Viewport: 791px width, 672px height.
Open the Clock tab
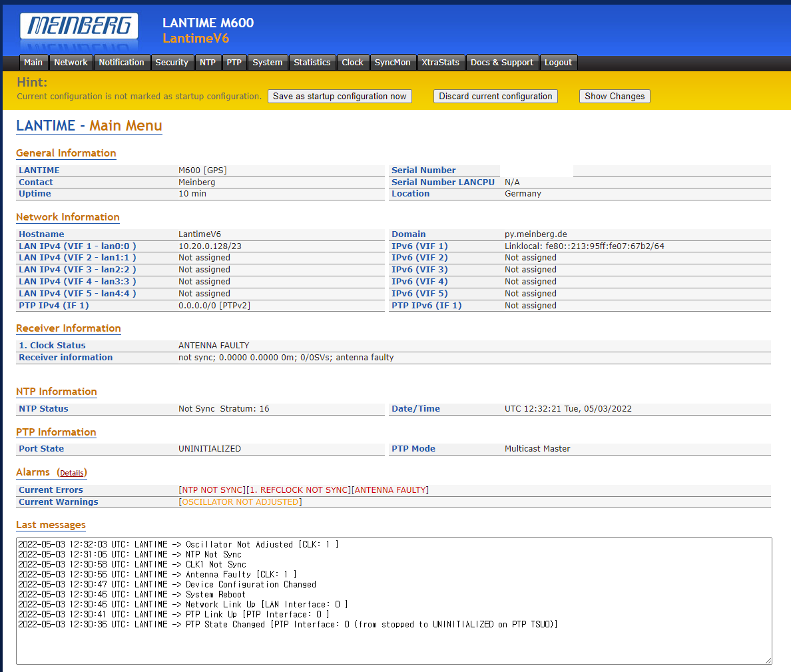click(x=353, y=63)
